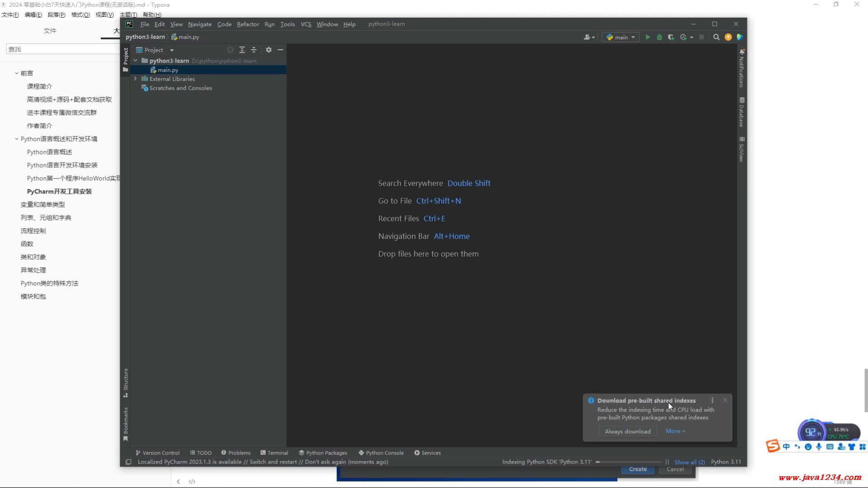
Task: Open the File menu in PyCharm
Action: point(145,24)
